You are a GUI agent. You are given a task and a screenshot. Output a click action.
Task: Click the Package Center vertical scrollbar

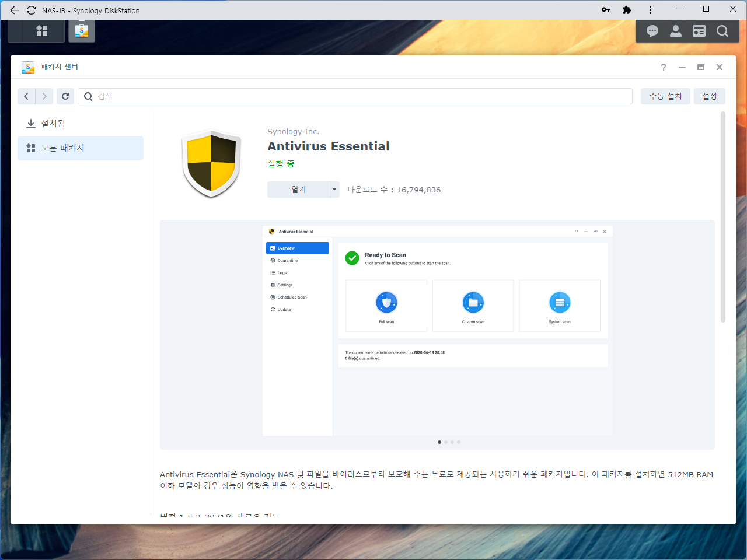723,217
